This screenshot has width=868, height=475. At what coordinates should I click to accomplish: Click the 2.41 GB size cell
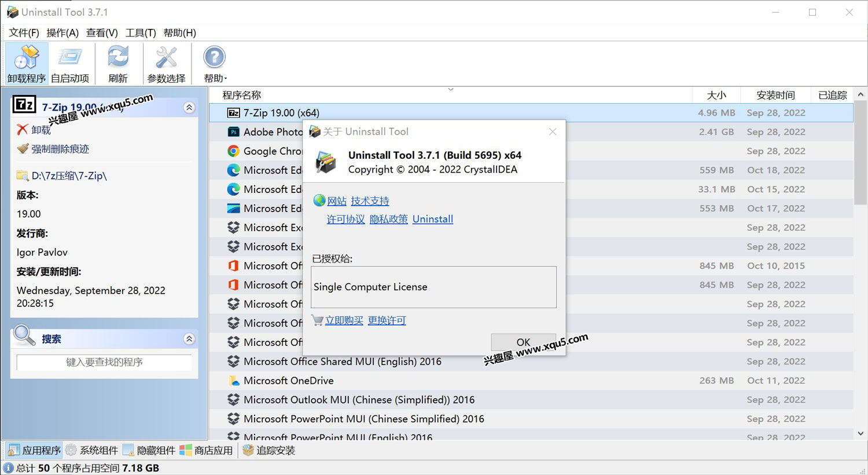click(x=716, y=132)
